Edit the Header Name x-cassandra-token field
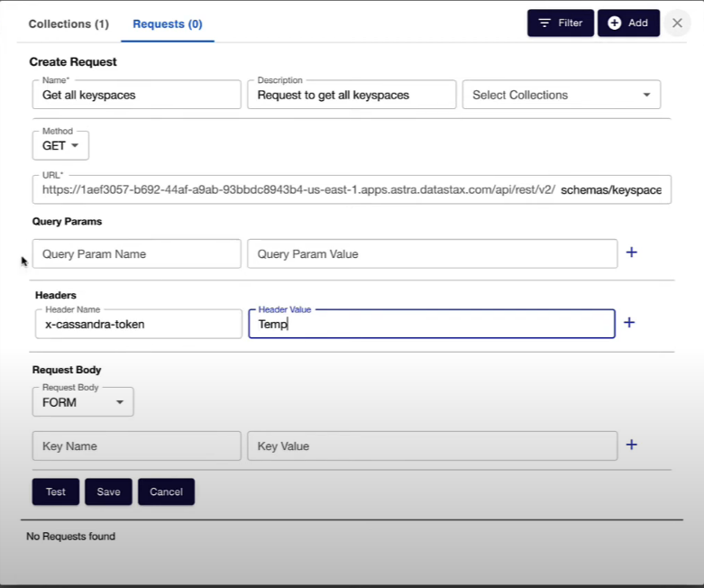The width and height of the screenshot is (704, 588). pos(138,324)
